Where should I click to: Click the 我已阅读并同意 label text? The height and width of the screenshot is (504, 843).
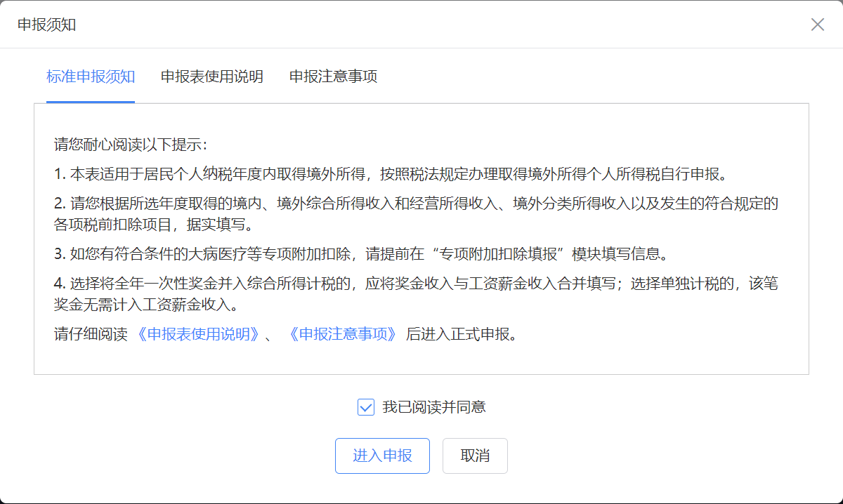click(433, 407)
